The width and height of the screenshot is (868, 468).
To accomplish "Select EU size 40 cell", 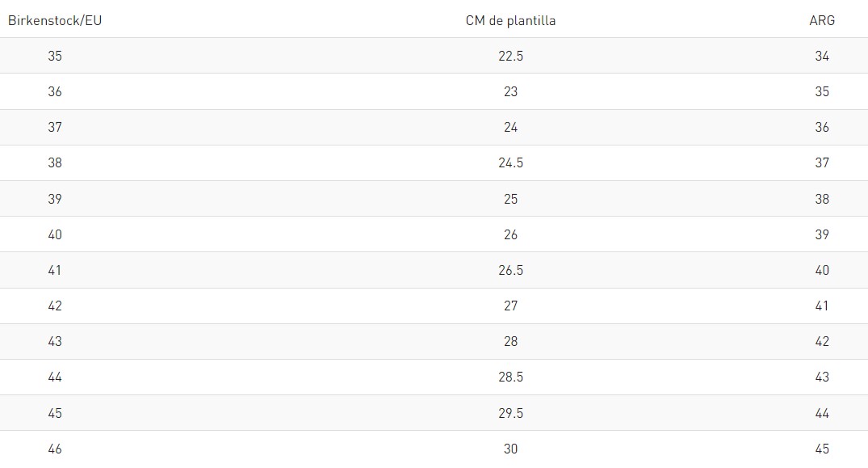I will [x=55, y=234].
